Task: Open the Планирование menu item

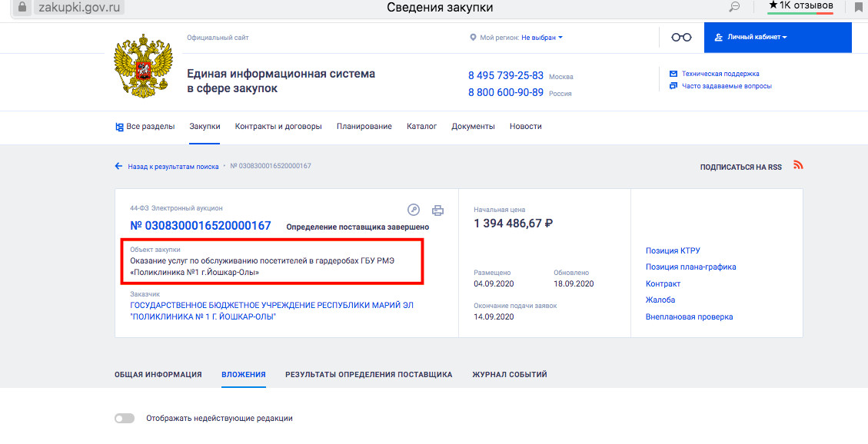Action: coord(364,127)
